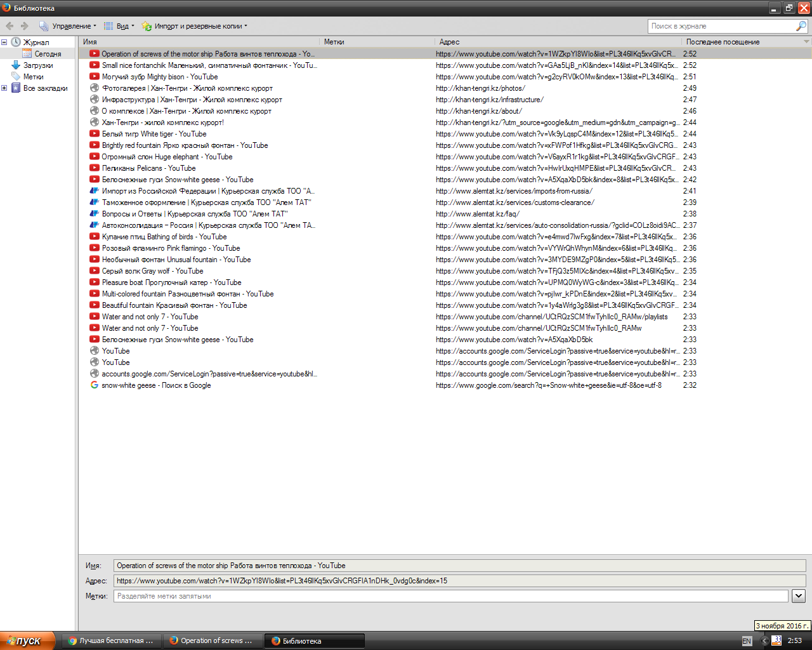Click YouTube icon of Pleasure boat row
The height and width of the screenshot is (650, 812).
[x=95, y=282]
